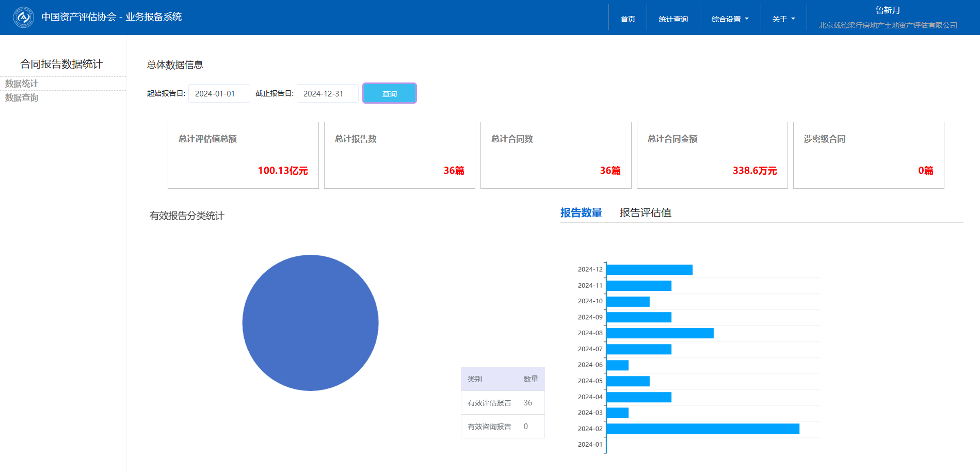Viewport: 980px width, 474px height.
Task: Expand the 综合设置 dropdown
Action: coord(730,19)
